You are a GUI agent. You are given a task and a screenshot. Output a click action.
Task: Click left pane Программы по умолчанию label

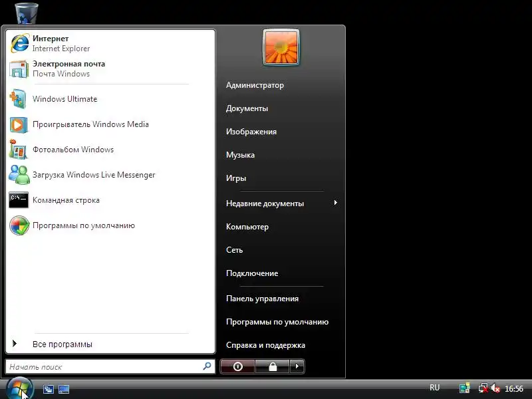pyautogui.click(x=84, y=225)
